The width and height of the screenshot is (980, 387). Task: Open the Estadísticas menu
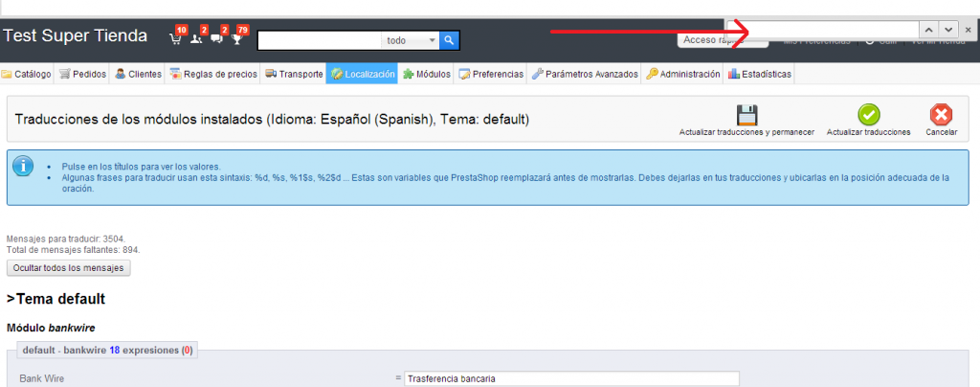759,74
